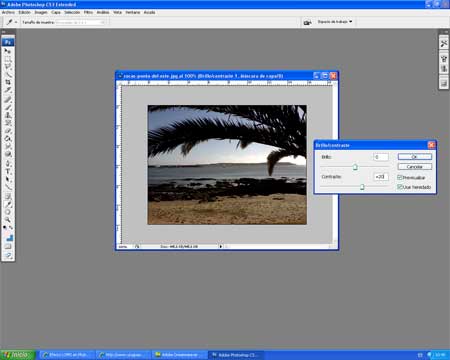Viewport: 450px width, 360px height.
Task: Open the Imagen menu
Action: tap(41, 12)
